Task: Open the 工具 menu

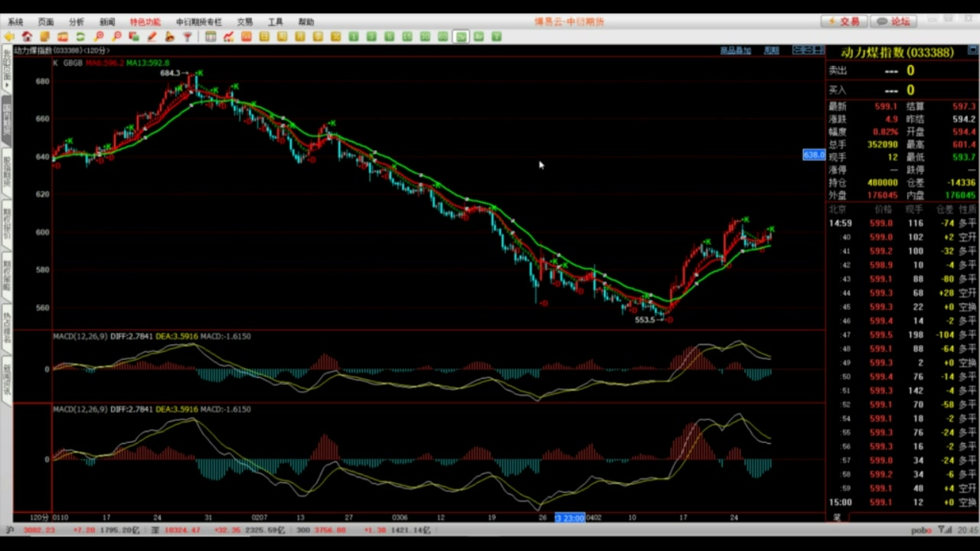Action: pyautogui.click(x=276, y=21)
